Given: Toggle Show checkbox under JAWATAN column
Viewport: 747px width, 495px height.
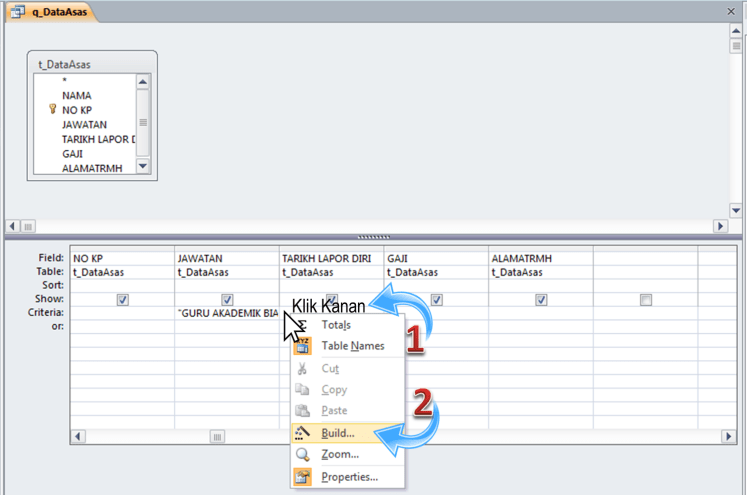Looking at the screenshot, I should 227,299.
